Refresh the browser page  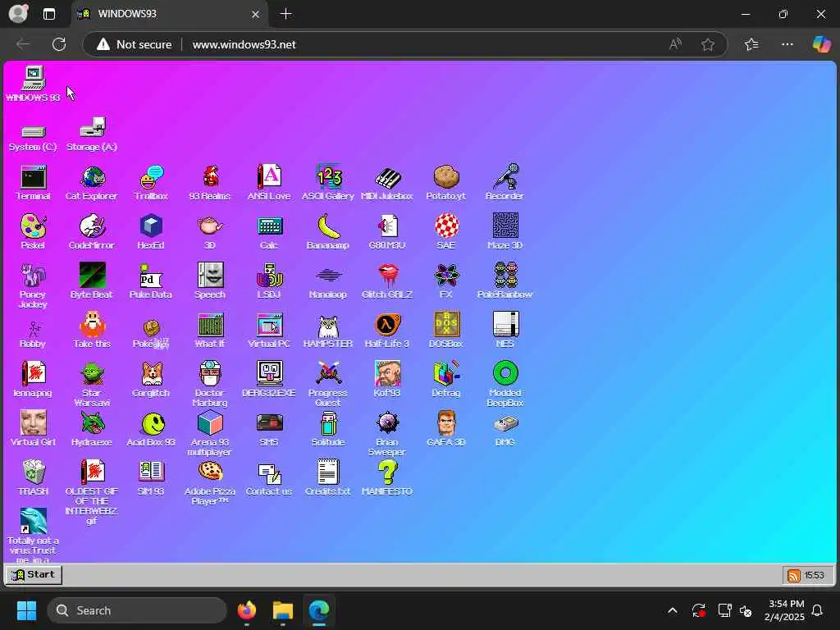[59, 44]
